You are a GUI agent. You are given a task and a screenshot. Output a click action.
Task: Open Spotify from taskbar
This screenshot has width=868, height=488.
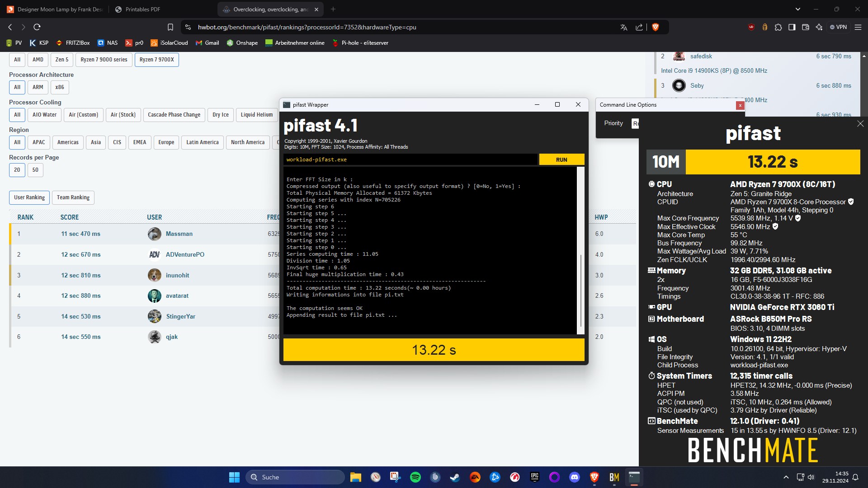pyautogui.click(x=415, y=477)
